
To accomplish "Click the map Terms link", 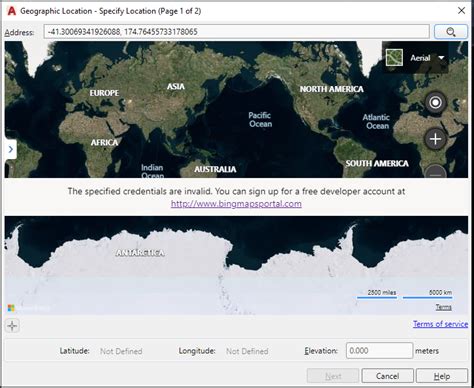I will pos(444,307).
